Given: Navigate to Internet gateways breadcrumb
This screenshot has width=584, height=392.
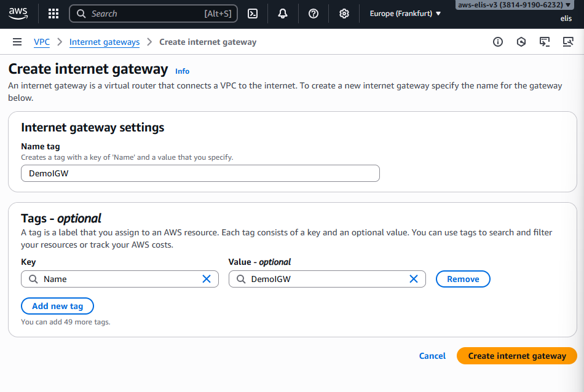Looking at the screenshot, I should 105,42.
